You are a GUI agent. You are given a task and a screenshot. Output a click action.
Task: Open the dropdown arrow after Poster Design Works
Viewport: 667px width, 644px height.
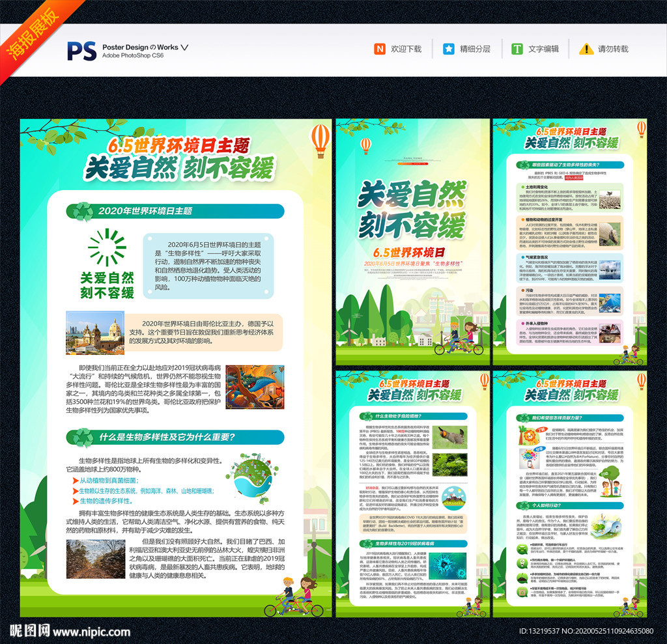click(x=184, y=47)
